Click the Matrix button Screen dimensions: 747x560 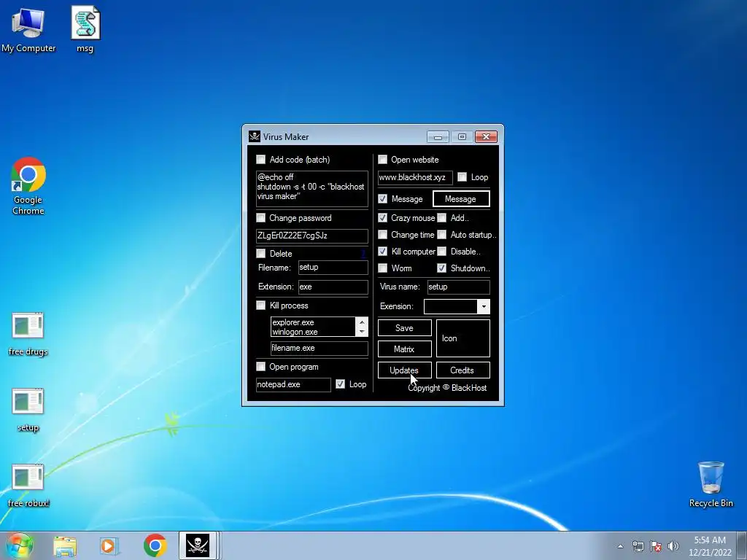click(404, 349)
